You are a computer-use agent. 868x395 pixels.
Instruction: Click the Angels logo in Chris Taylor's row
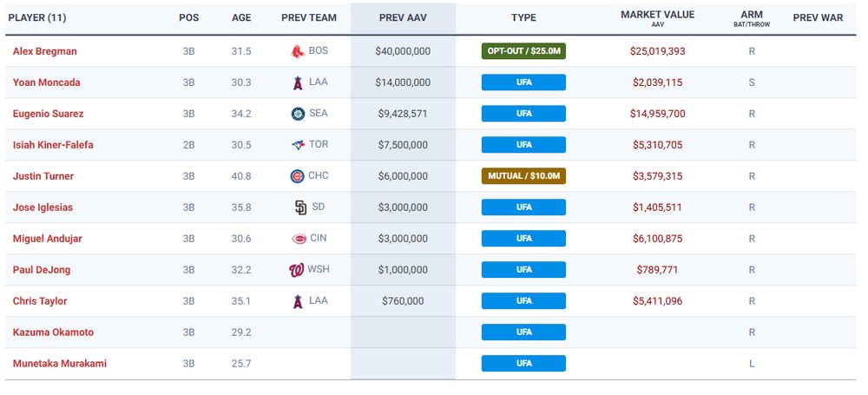tap(298, 301)
